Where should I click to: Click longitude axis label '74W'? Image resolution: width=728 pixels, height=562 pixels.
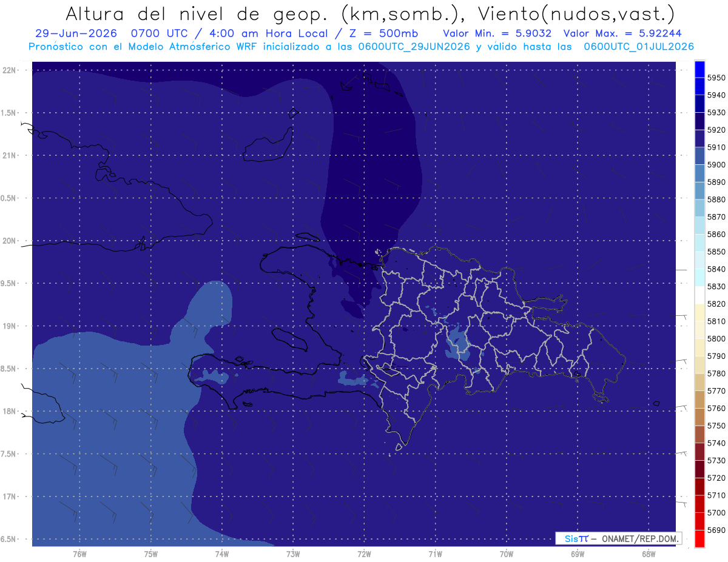(x=222, y=554)
